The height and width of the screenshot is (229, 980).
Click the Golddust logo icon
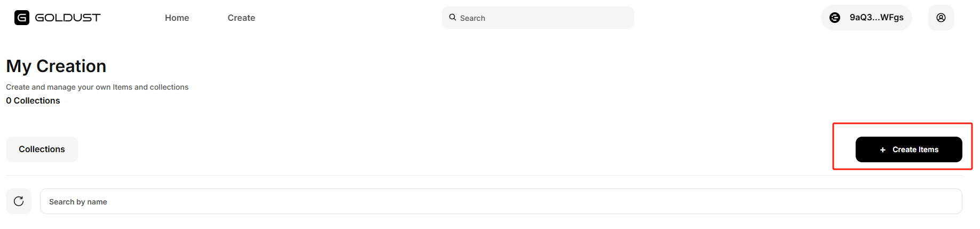(x=22, y=18)
